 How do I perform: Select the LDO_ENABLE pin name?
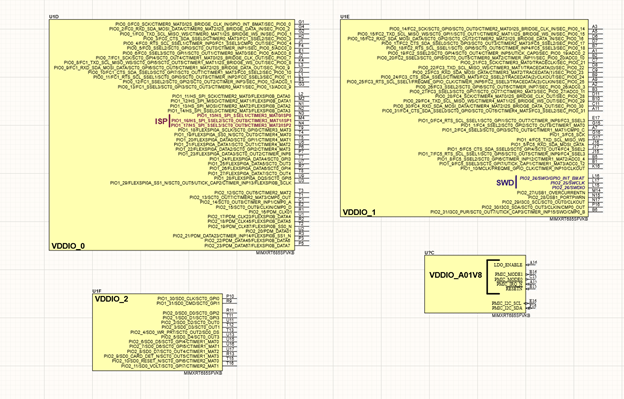(x=508, y=265)
